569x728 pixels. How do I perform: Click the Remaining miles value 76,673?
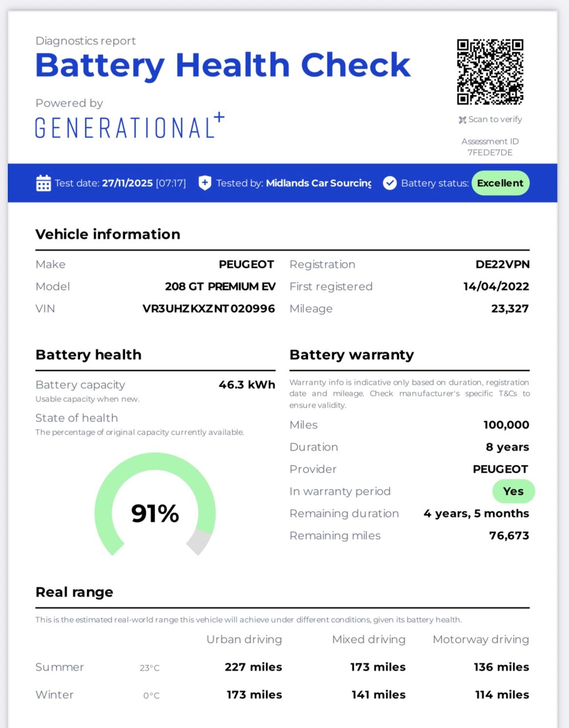click(x=509, y=535)
